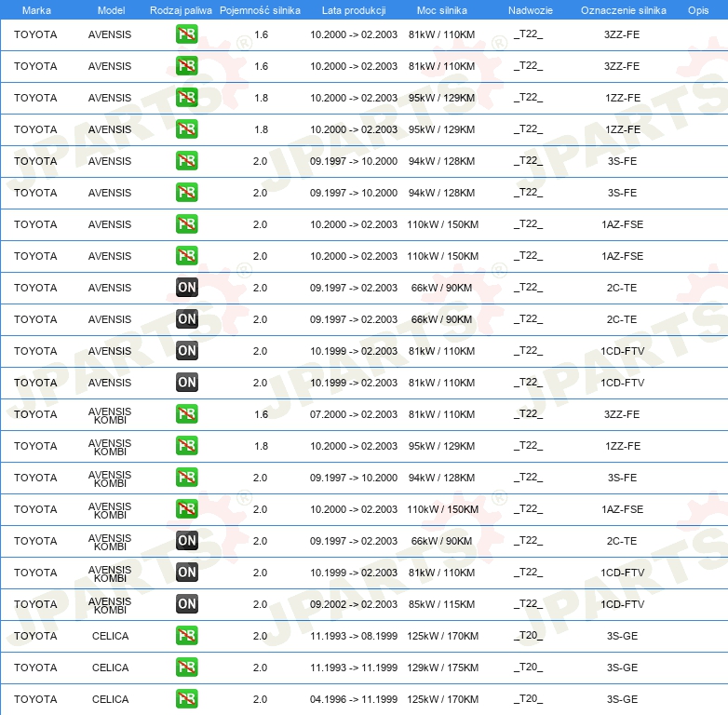Click the Model column header
The image size is (728, 715).
click(111, 10)
